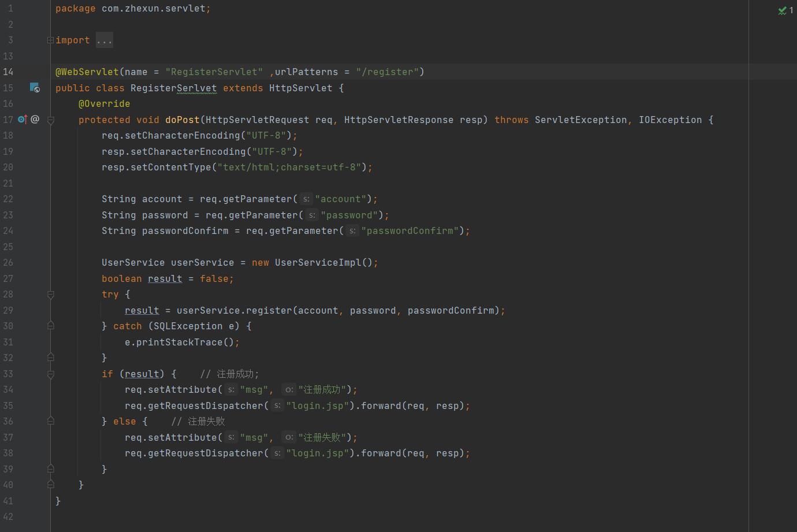Click the s: parameter hint before "account"
This screenshot has height=532, width=797.
306,199
